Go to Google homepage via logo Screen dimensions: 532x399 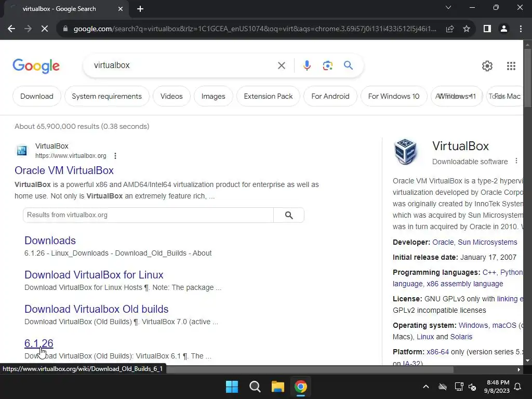pos(36,66)
